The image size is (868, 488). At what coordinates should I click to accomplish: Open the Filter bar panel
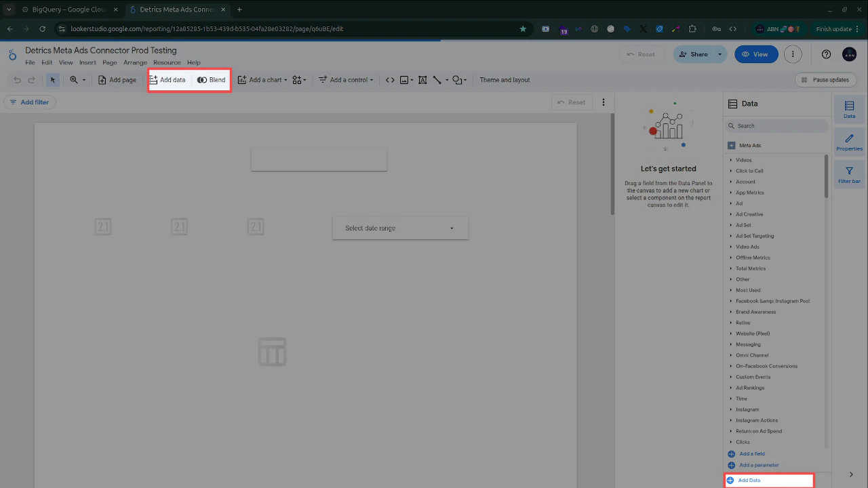[x=849, y=174]
